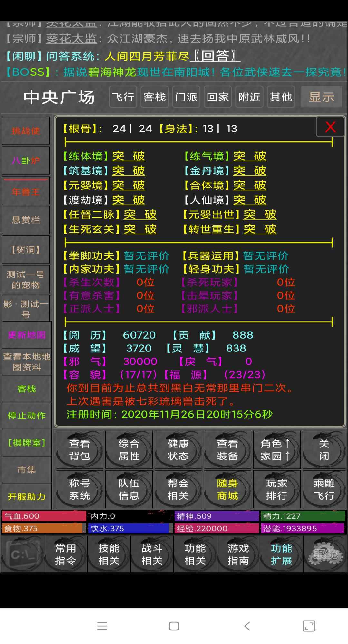Click 更新地图 sidebar button

[27, 335]
